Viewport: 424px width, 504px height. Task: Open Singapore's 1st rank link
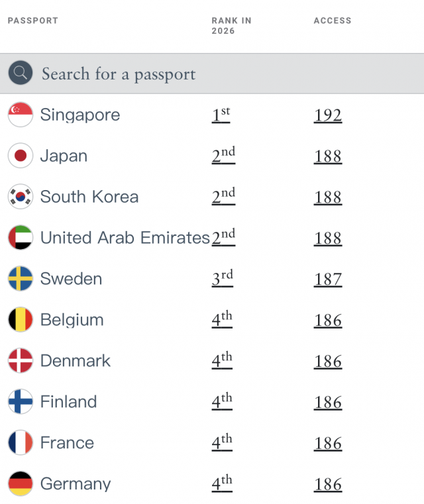click(221, 115)
